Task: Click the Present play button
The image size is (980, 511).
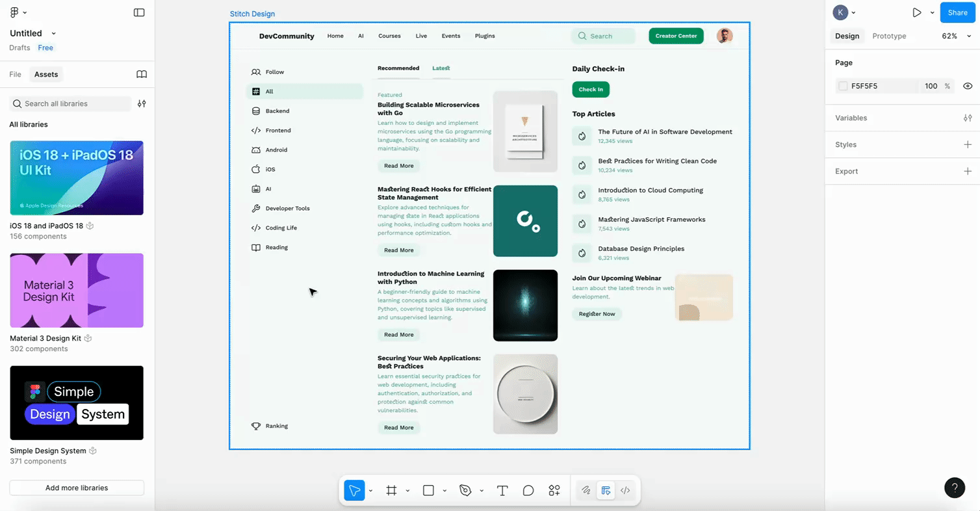Action: 916,12
